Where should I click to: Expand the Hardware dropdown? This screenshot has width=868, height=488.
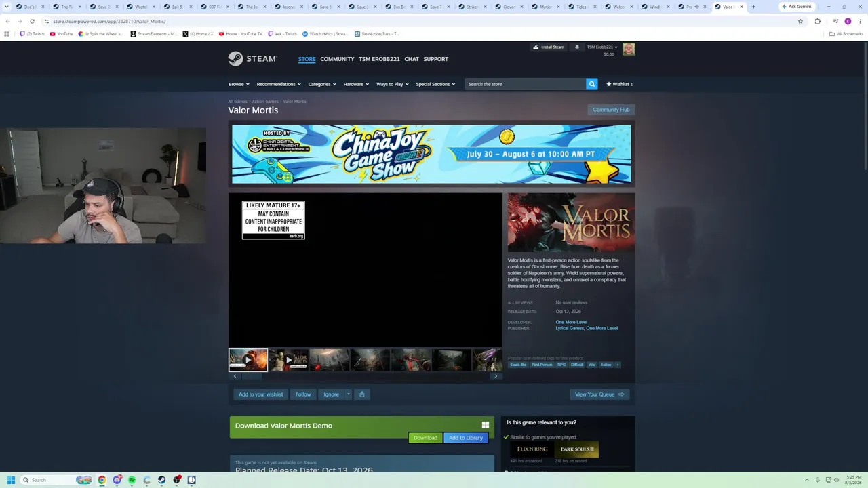click(x=356, y=84)
